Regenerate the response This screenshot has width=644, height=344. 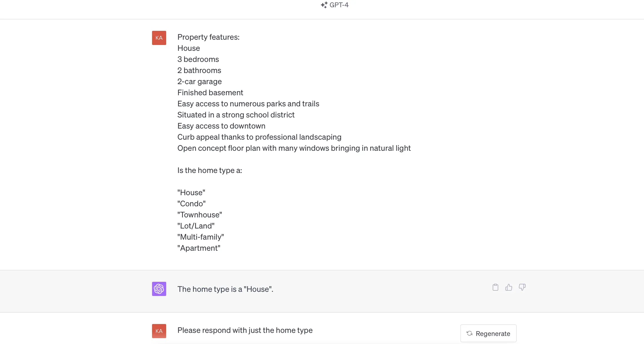[488, 333]
